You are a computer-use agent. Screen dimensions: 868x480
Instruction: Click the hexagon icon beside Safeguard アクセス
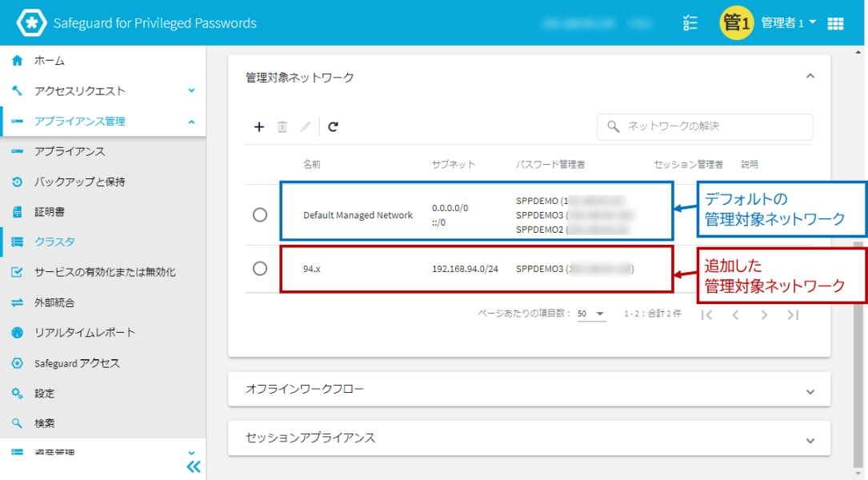(17, 363)
